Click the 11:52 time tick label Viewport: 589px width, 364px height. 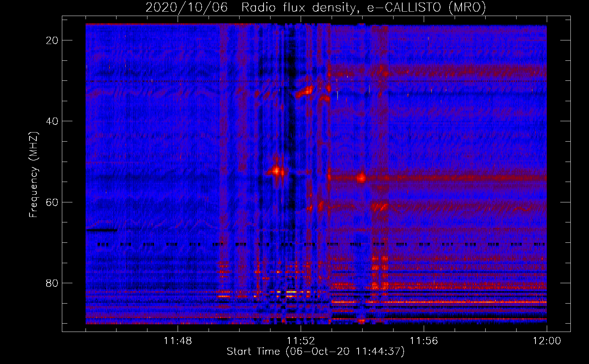(x=301, y=341)
